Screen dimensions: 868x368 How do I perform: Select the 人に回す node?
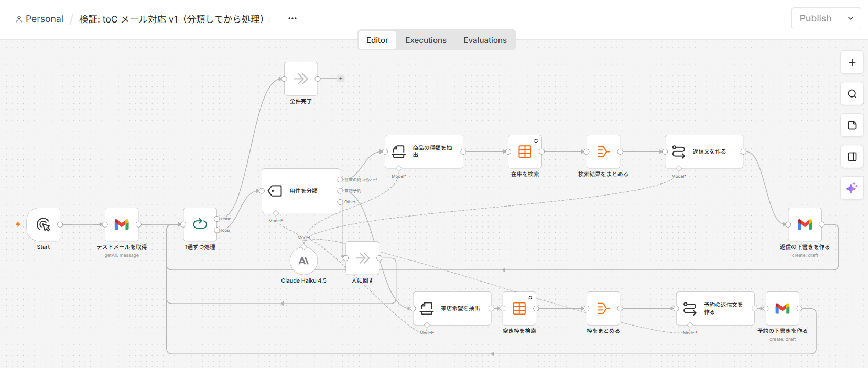pyautogui.click(x=362, y=258)
